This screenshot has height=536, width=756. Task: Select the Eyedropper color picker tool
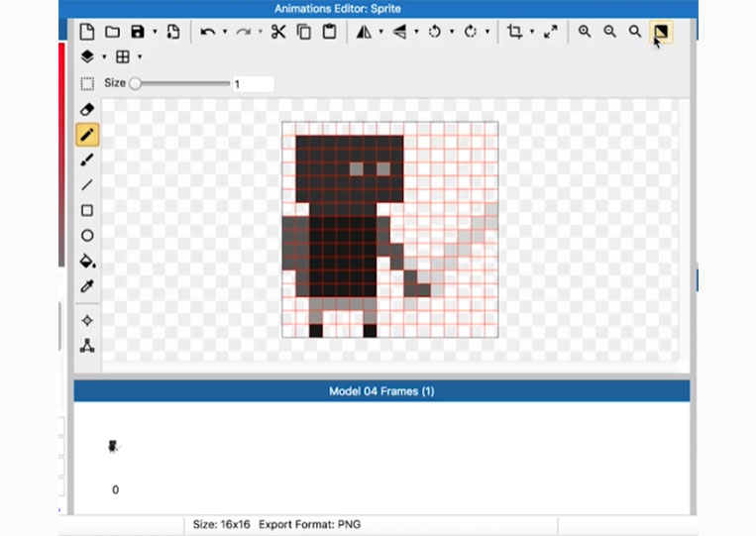coord(87,286)
